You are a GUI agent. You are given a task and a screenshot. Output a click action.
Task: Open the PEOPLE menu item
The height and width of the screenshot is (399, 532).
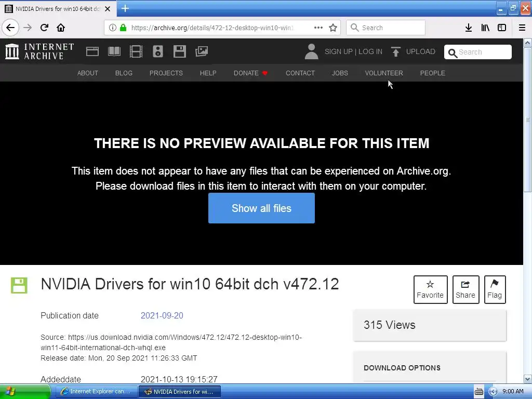click(433, 73)
